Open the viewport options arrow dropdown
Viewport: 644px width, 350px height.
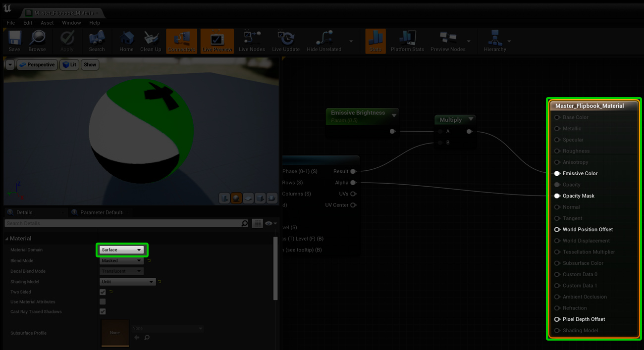click(x=10, y=65)
